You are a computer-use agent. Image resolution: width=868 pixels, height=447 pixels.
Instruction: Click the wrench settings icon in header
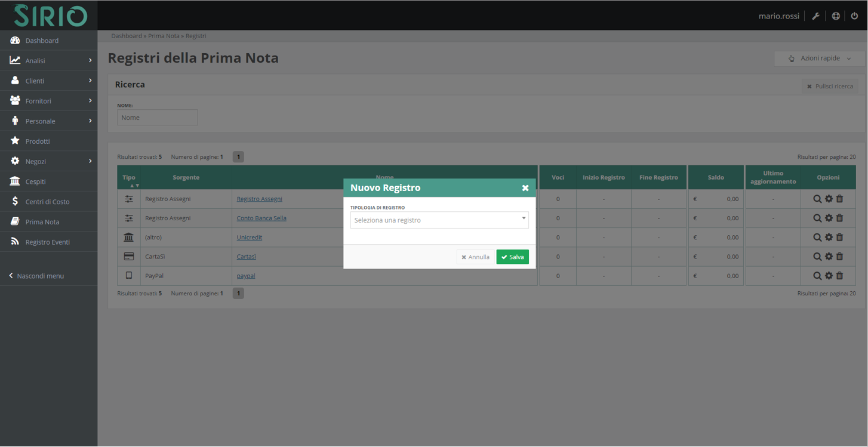(815, 16)
